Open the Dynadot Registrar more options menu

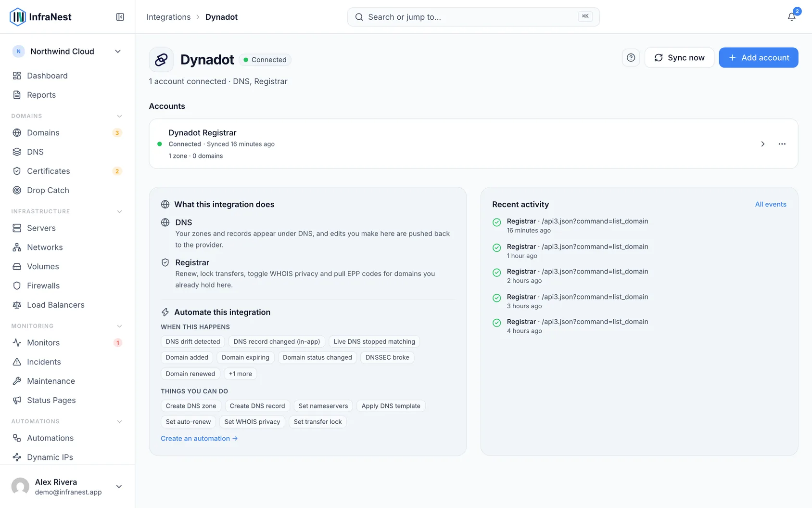tap(782, 144)
